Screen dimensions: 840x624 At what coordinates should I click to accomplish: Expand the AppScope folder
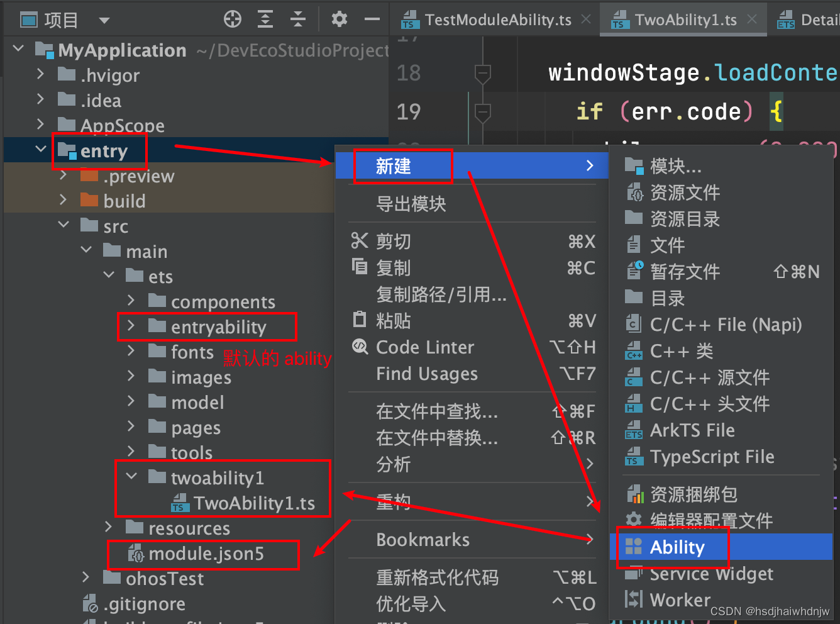40,125
